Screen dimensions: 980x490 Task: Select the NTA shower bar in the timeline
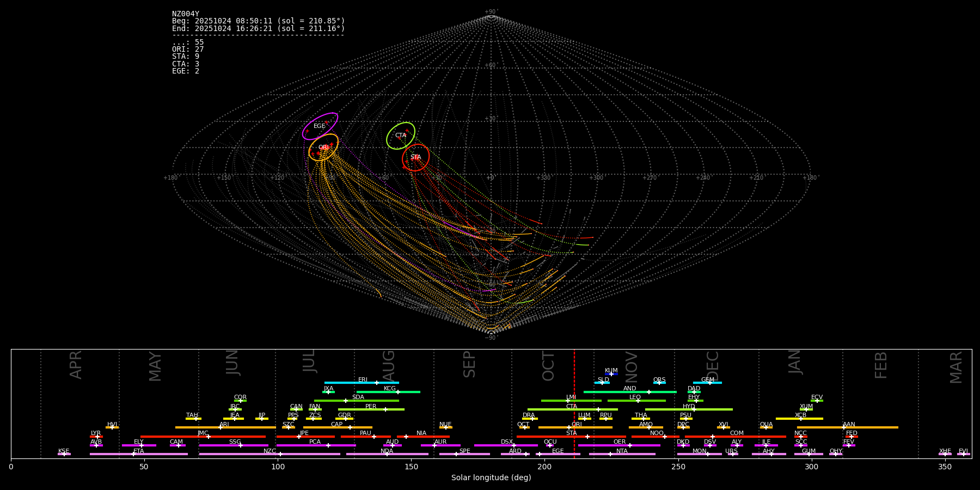pyautogui.click(x=622, y=454)
